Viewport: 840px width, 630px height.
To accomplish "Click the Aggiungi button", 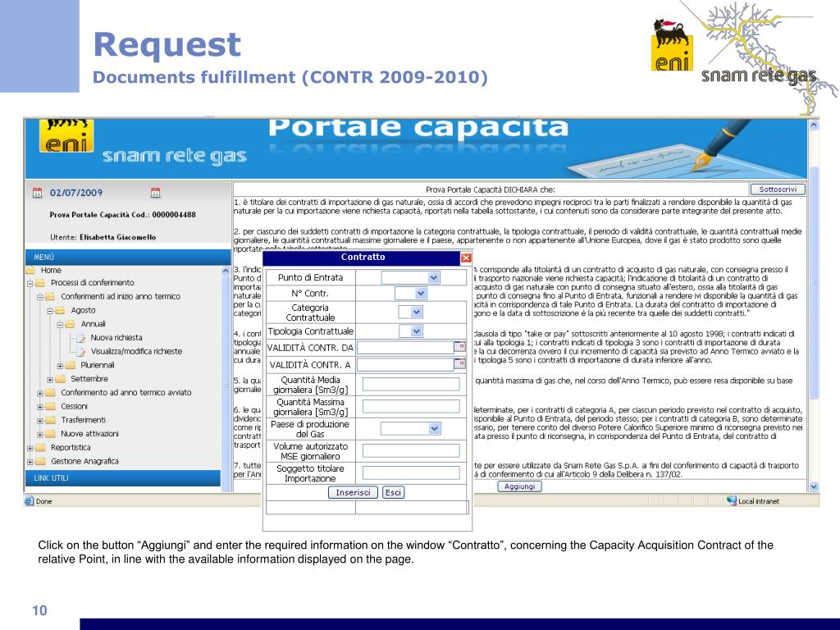I will click(x=519, y=486).
